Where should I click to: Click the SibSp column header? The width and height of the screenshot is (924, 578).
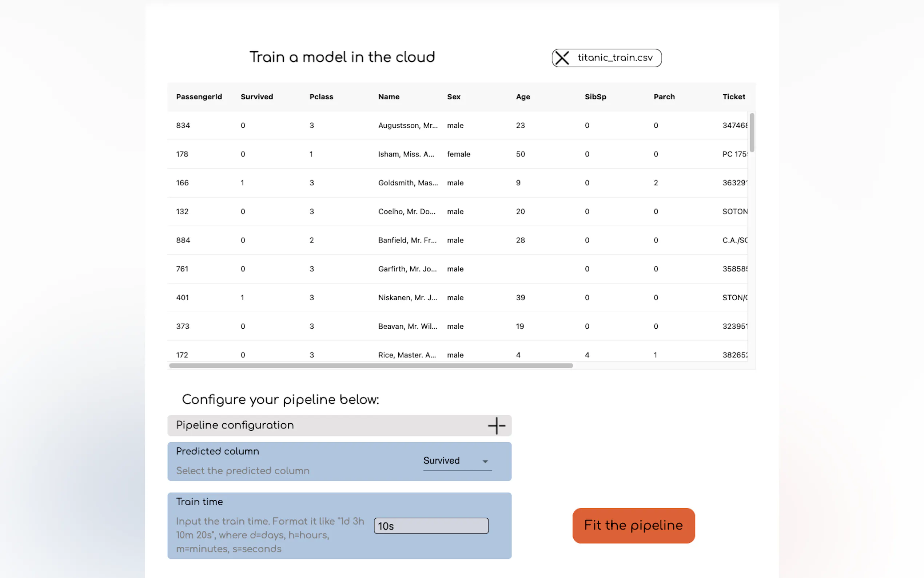[595, 97]
